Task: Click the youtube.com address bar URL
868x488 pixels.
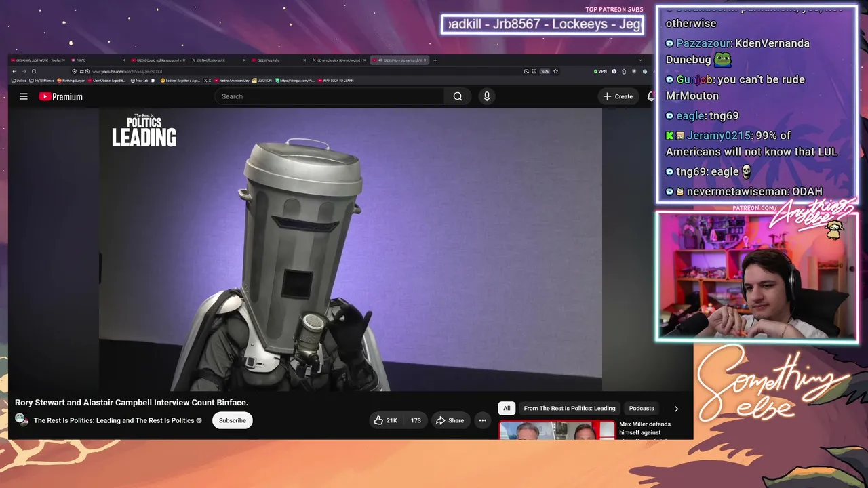Action: (x=127, y=71)
